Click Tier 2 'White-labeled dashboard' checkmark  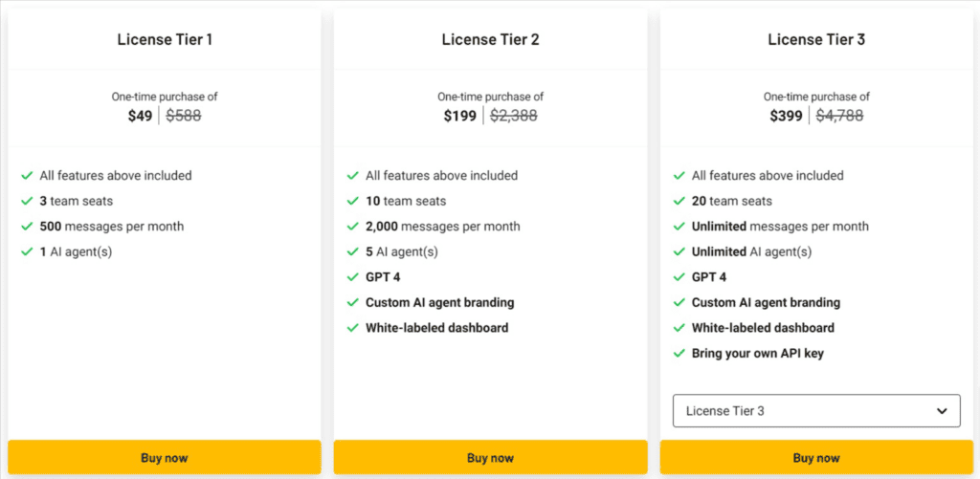pyautogui.click(x=353, y=328)
